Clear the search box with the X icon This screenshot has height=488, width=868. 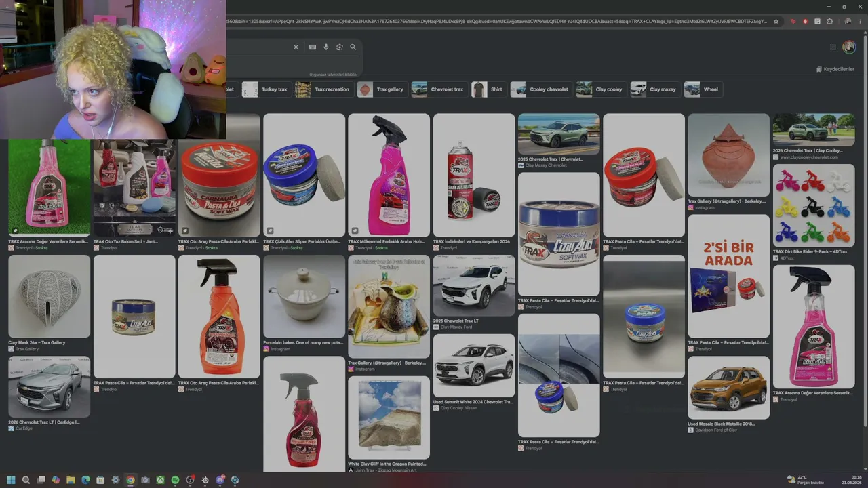pos(296,47)
